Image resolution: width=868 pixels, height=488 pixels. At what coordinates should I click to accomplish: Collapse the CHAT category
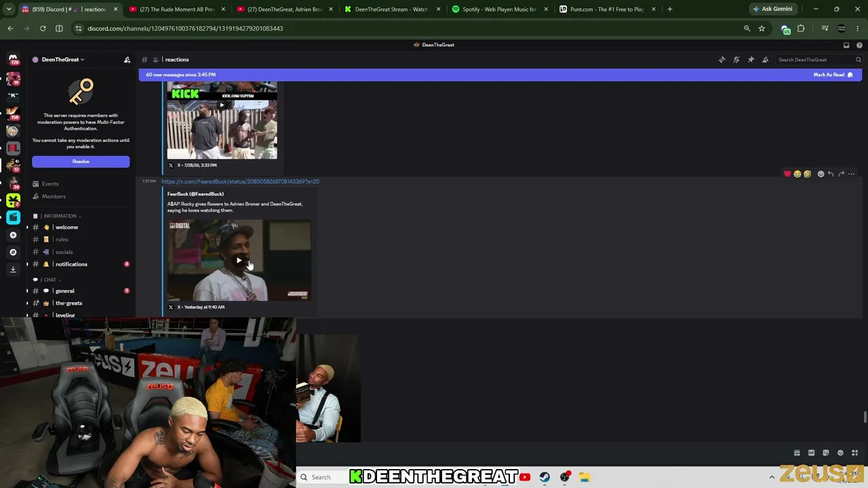click(50, 280)
